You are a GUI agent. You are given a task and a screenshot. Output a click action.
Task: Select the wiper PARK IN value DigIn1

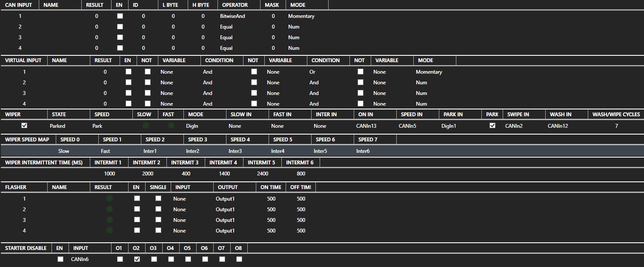(x=449, y=126)
